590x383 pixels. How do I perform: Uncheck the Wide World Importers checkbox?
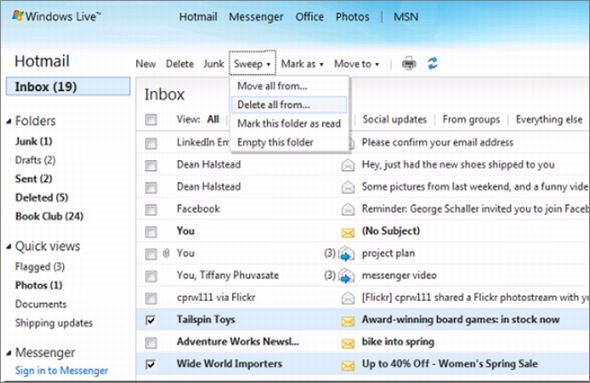[x=151, y=364]
